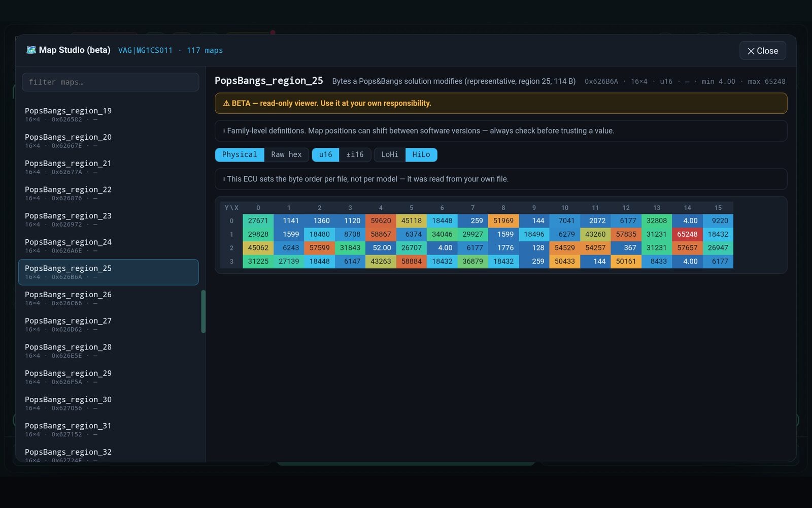Open PopsBangs_region_27 map
The image size is (812, 508).
coord(108,325)
